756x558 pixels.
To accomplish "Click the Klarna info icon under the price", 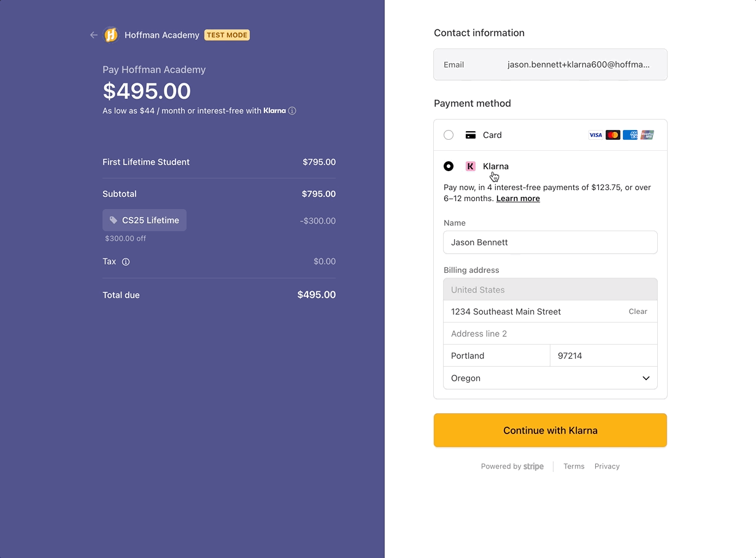I will pos(292,111).
